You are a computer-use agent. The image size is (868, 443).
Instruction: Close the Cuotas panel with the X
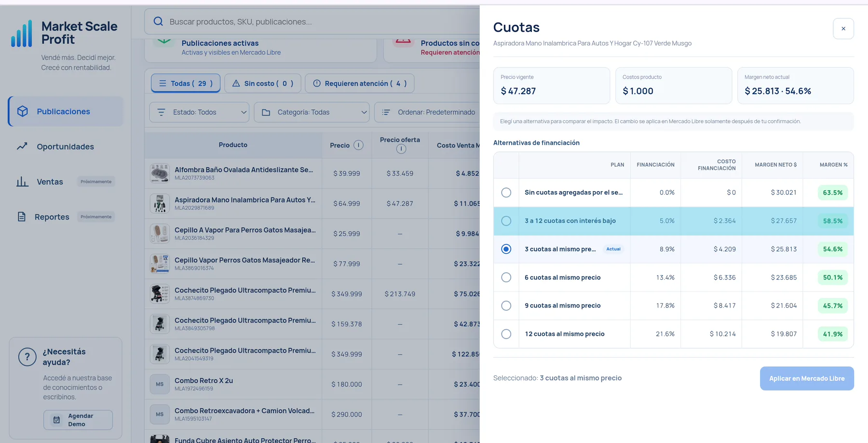click(843, 28)
